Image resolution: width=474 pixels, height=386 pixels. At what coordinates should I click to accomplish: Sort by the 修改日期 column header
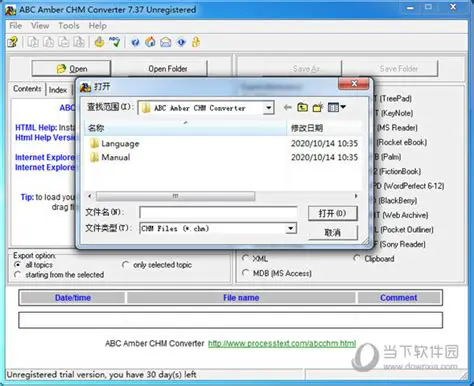click(325, 128)
